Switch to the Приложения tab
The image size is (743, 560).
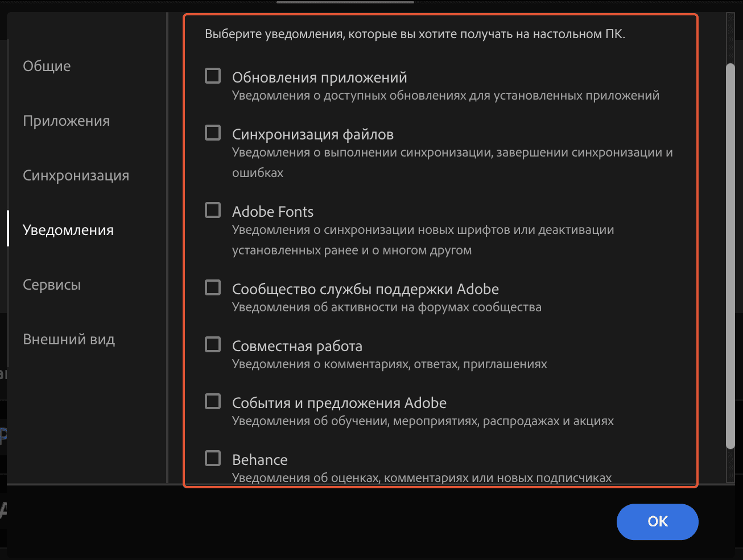click(66, 121)
